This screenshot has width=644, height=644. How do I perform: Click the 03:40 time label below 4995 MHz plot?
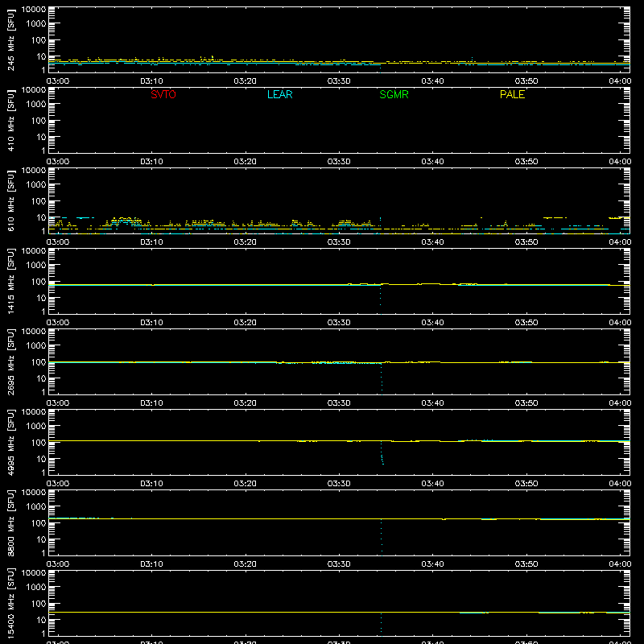tap(432, 484)
